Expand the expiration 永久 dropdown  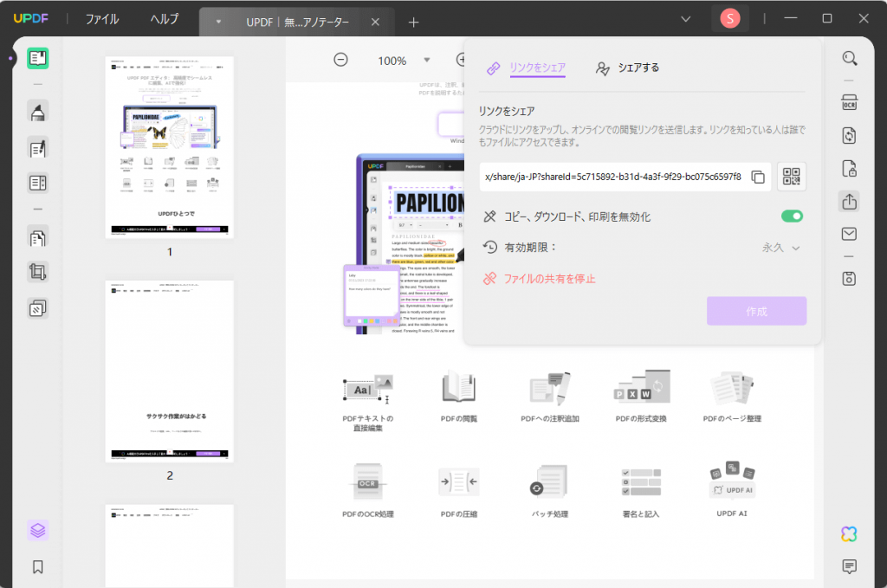(780, 248)
